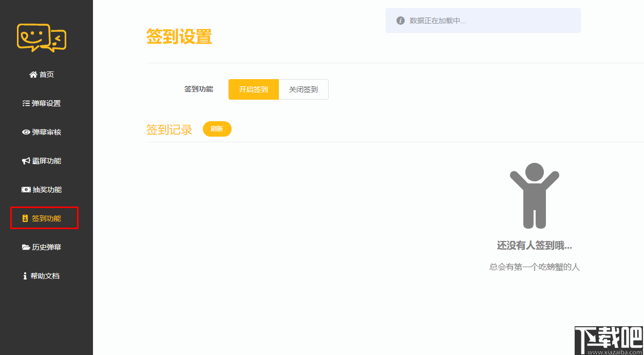
Task: Click the 刷新 refresh button
Action: [217, 128]
